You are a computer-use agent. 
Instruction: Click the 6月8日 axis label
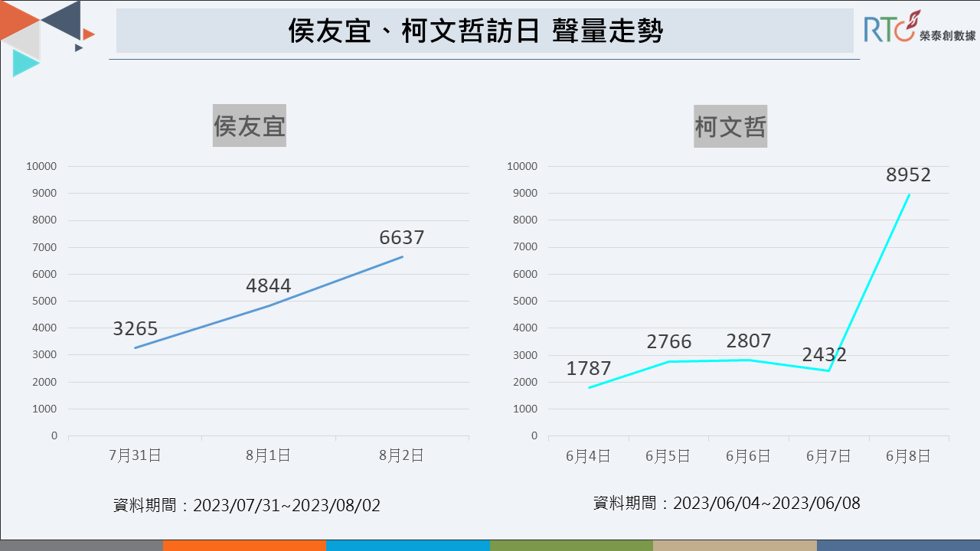click(909, 456)
